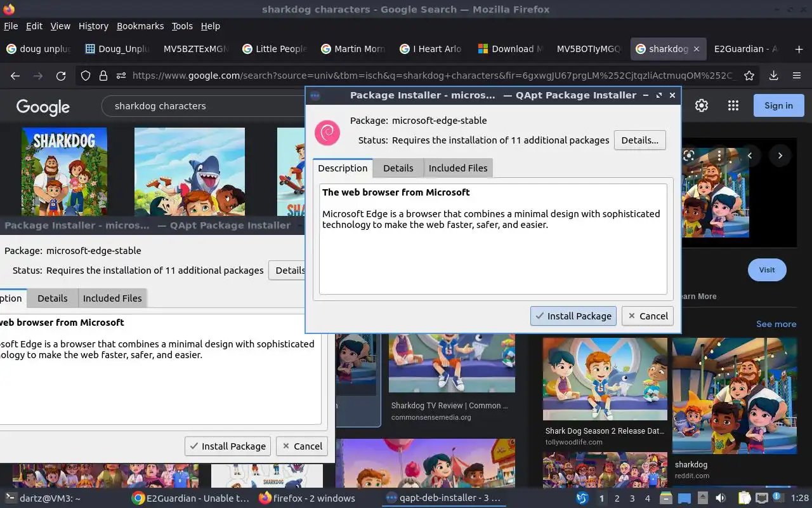This screenshot has width=812, height=508.
Task: Switch to the 'doug unplu' browser tab
Action: [x=39, y=49]
